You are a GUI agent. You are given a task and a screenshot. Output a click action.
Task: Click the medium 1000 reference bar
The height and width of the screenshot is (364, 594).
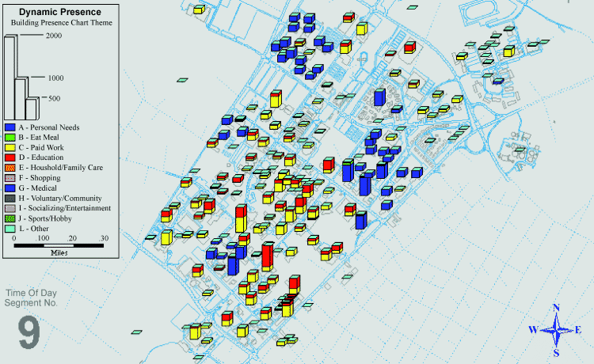click(21, 98)
